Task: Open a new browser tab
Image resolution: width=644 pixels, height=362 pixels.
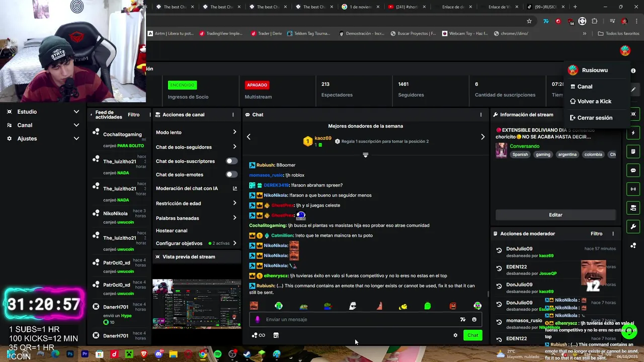Action: coord(575,7)
